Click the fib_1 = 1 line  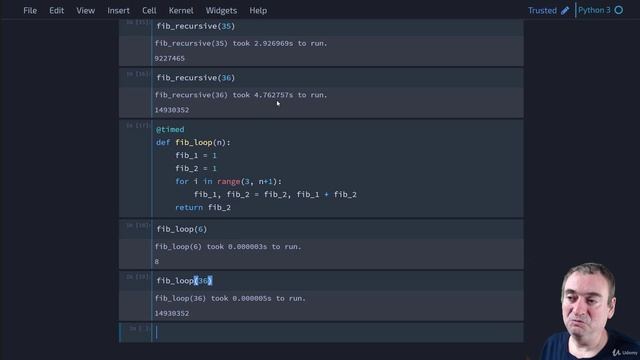(x=196, y=156)
